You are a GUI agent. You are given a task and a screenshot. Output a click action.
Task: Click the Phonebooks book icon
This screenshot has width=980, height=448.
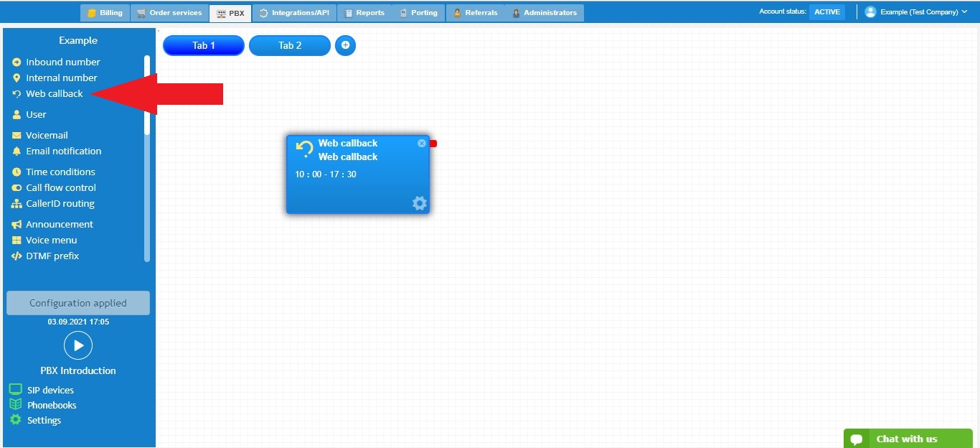pyautogui.click(x=15, y=405)
